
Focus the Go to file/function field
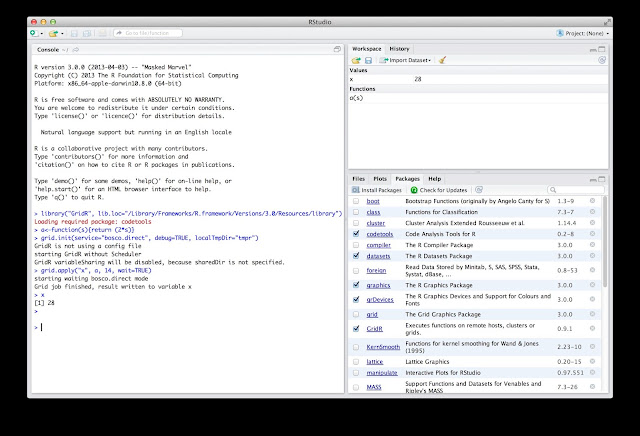point(148,33)
